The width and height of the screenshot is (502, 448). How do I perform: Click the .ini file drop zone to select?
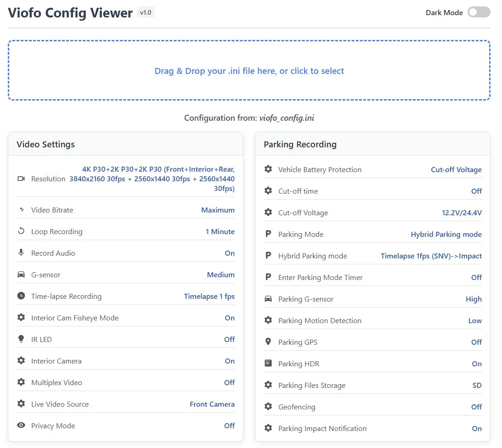[x=249, y=70]
